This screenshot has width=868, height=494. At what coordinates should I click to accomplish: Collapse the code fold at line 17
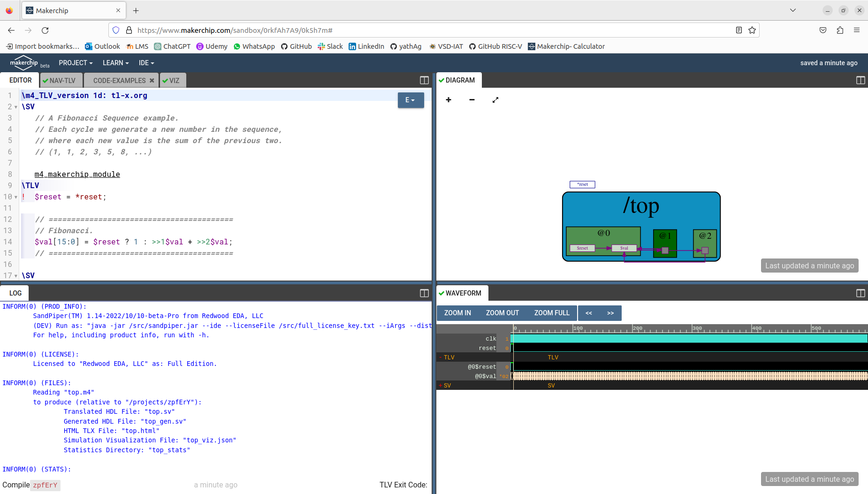(x=16, y=275)
